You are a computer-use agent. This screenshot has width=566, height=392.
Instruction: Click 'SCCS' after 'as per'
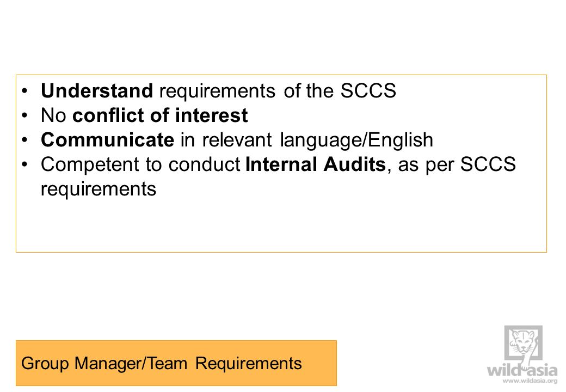click(488, 164)
